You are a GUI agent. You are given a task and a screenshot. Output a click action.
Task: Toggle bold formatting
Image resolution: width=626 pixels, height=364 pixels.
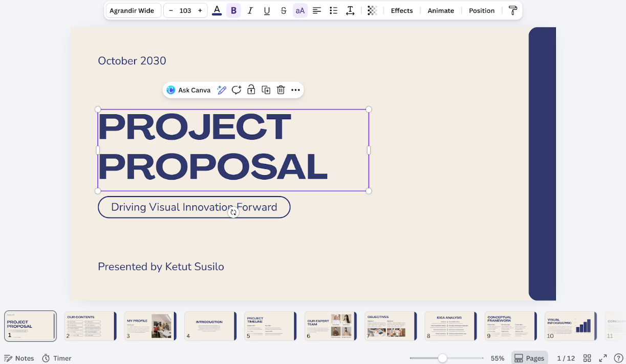point(233,11)
